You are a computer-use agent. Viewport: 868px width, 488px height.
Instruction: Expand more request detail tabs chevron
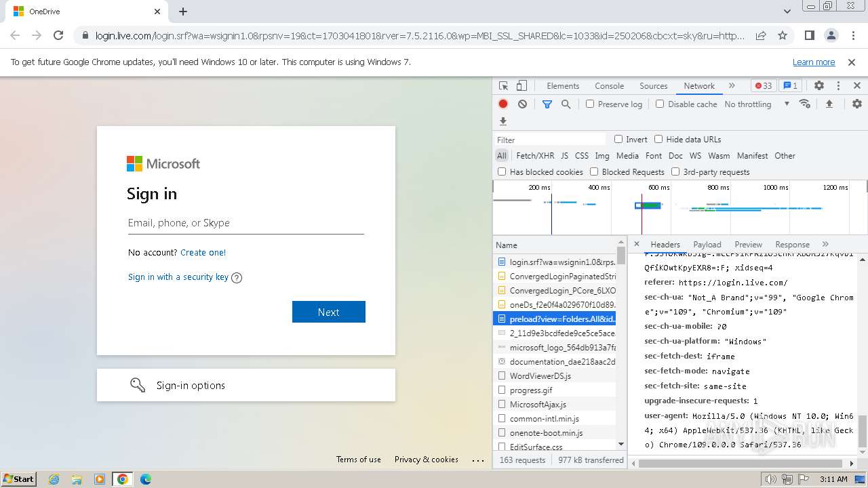coord(825,245)
